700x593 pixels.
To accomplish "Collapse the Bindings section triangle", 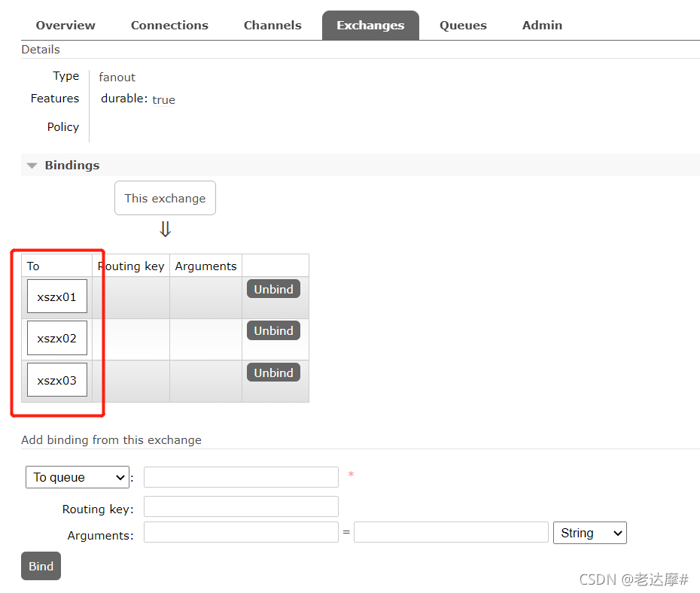I will (x=32, y=166).
